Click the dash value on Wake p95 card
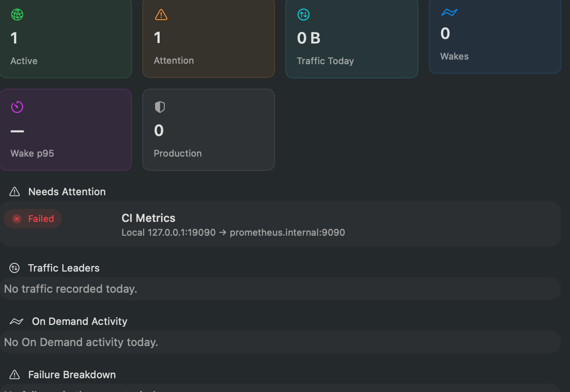The image size is (570, 392). (x=17, y=131)
